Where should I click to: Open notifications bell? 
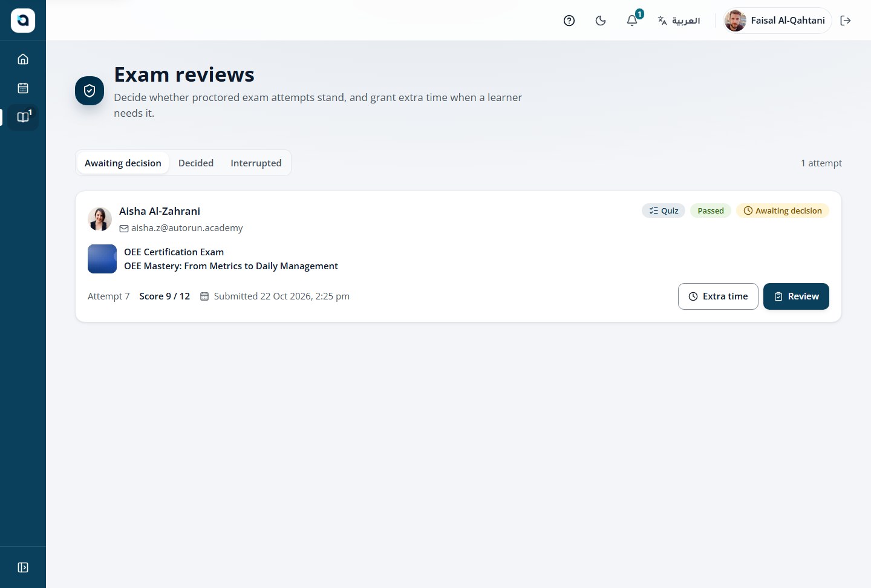(632, 21)
